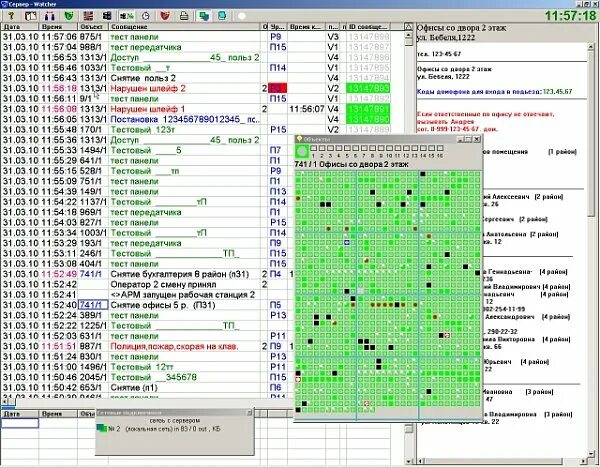Click the red striped grid toolbar icon
This screenshot has height=468, width=600.
pyautogui.click(x=88, y=16)
